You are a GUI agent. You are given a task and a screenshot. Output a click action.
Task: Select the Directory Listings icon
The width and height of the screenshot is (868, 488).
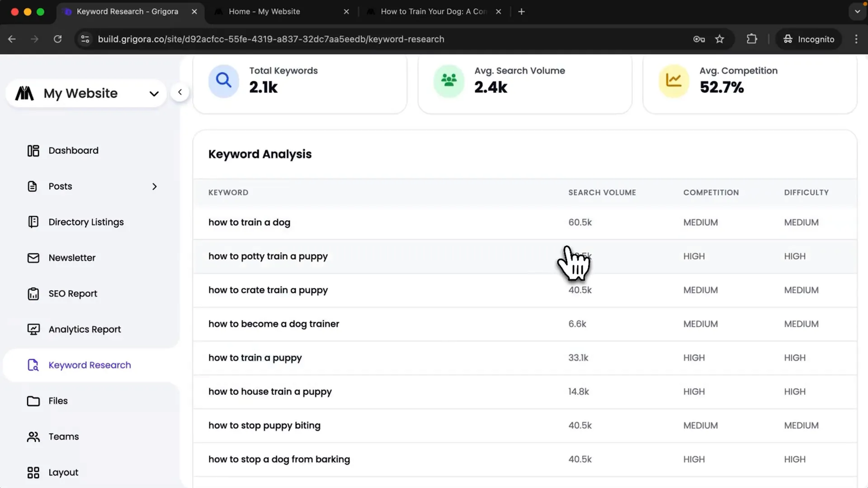click(33, 222)
